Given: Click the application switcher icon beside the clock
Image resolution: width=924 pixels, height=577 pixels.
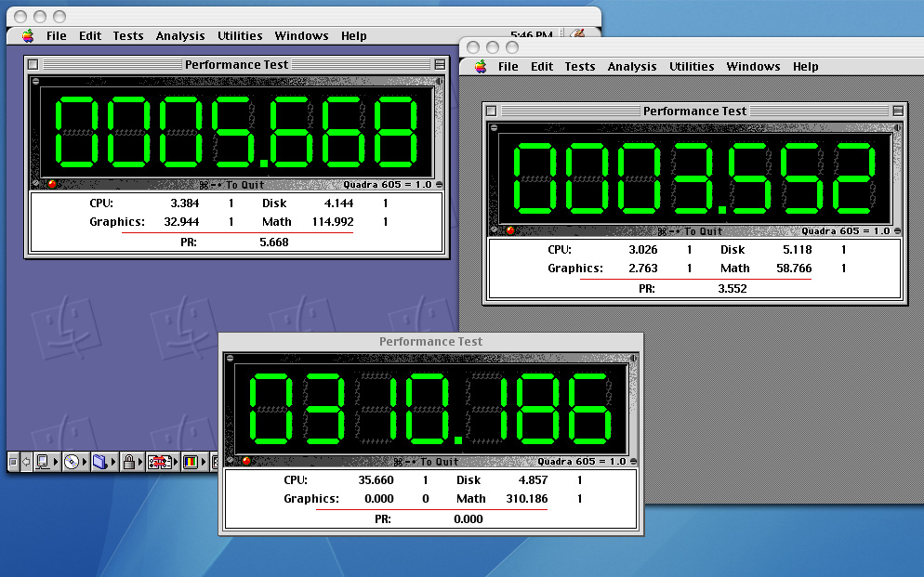Looking at the screenshot, I should [578, 35].
